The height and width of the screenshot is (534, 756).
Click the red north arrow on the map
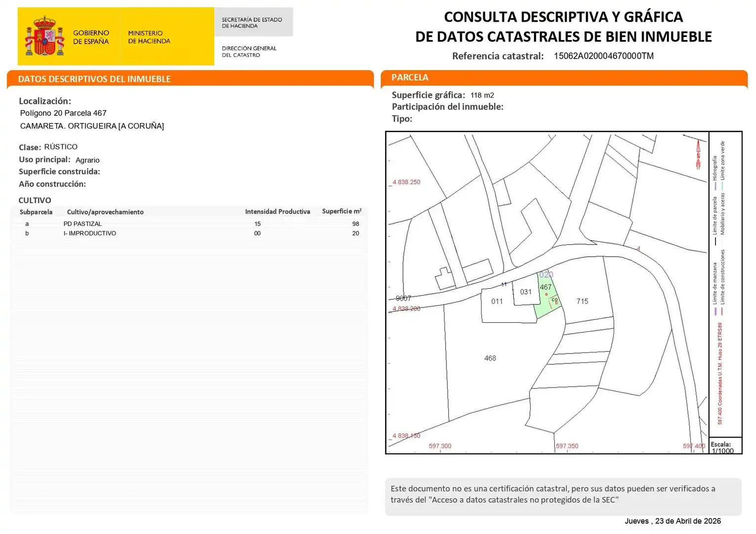pyautogui.click(x=698, y=155)
